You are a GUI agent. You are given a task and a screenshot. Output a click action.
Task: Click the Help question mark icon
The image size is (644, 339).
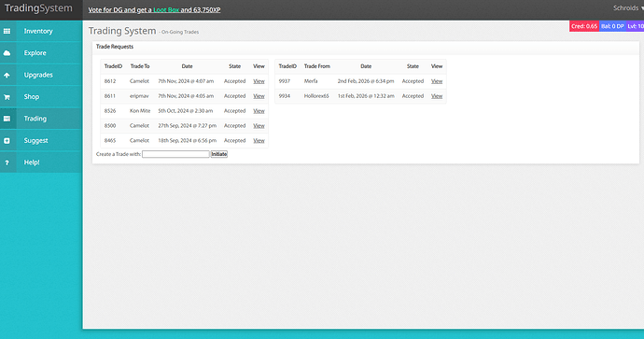tap(7, 162)
